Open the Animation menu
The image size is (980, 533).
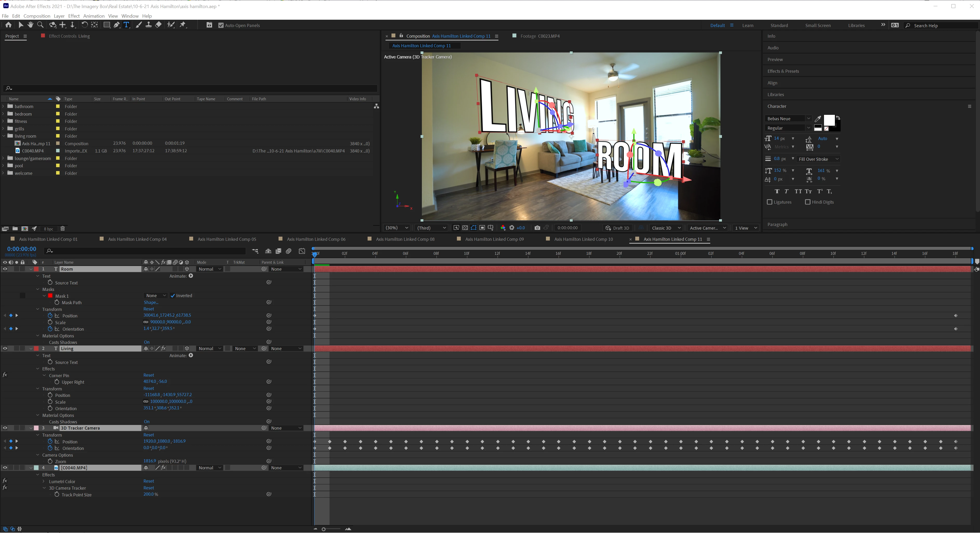click(x=94, y=16)
